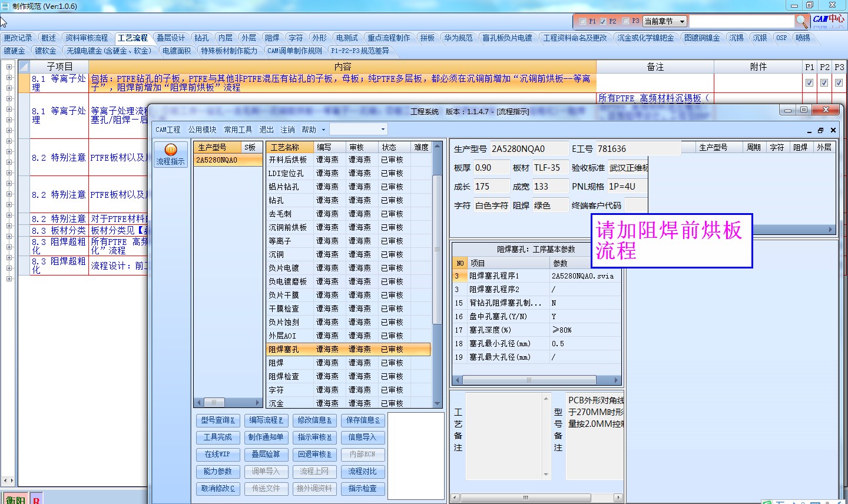Click the 叠层验算 button
The height and width of the screenshot is (504, 848).
[266, 455]
